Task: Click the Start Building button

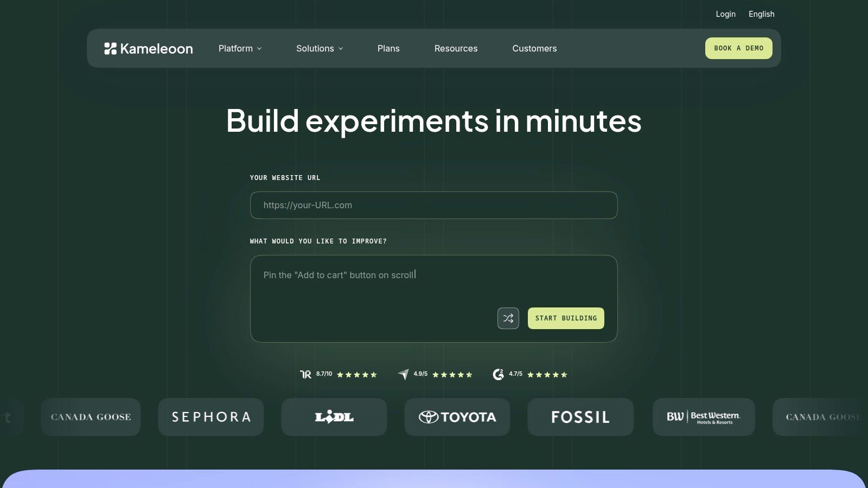Action: (566, 318)
